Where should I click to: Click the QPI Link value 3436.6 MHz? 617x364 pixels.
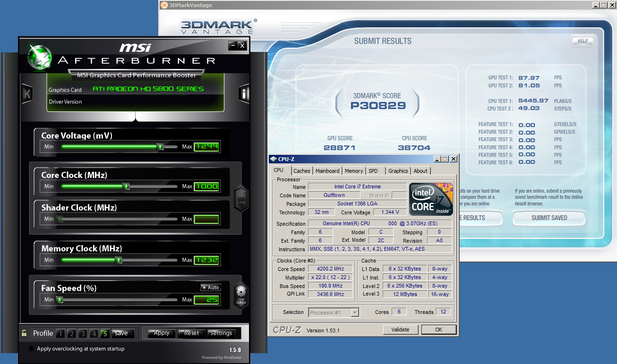pyautogui.click(x=330, y=294)
